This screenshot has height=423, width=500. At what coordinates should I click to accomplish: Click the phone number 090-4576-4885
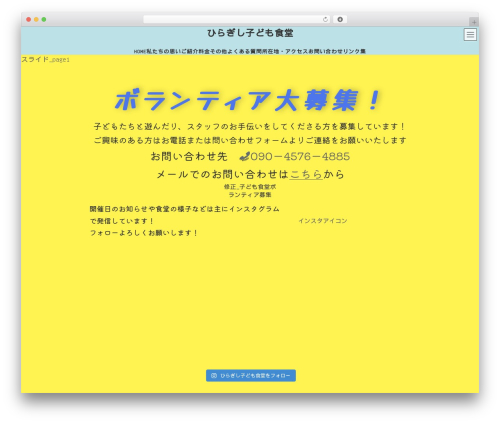click(x=300, y=156)
